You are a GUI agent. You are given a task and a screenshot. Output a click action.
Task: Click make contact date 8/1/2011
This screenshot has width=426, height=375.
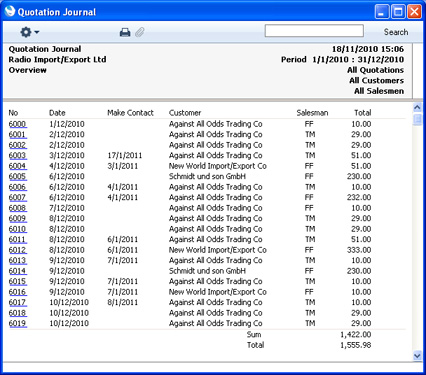122,302
